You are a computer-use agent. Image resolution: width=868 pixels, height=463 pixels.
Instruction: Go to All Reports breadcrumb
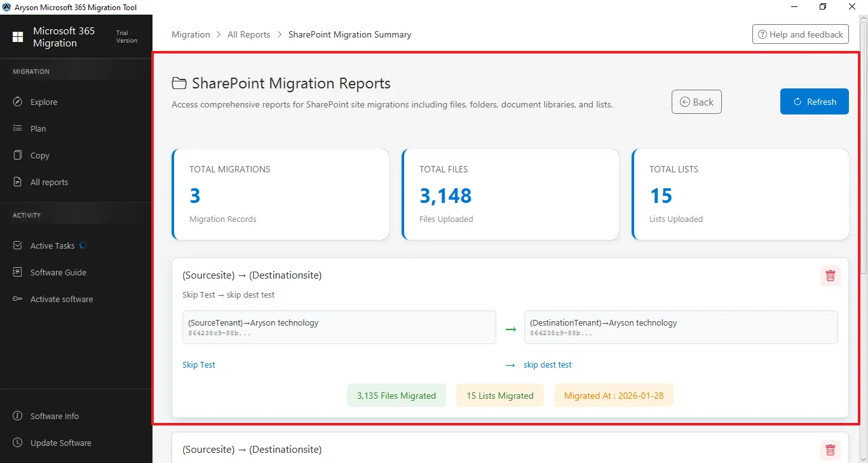[248, 34]
